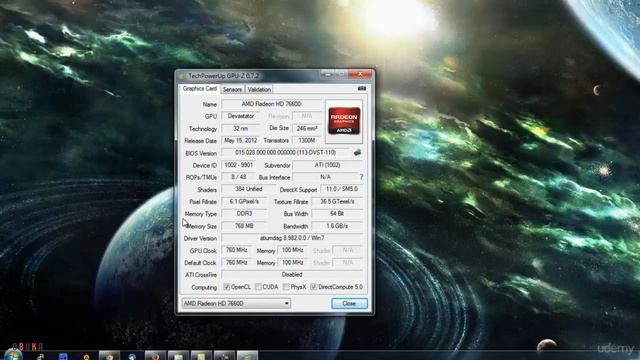This screenshot has height=360, width=640.
Task: Toggle the DirectCompute 5.0 checkbox
Action: pyautogui.click(x=313, y=287)
